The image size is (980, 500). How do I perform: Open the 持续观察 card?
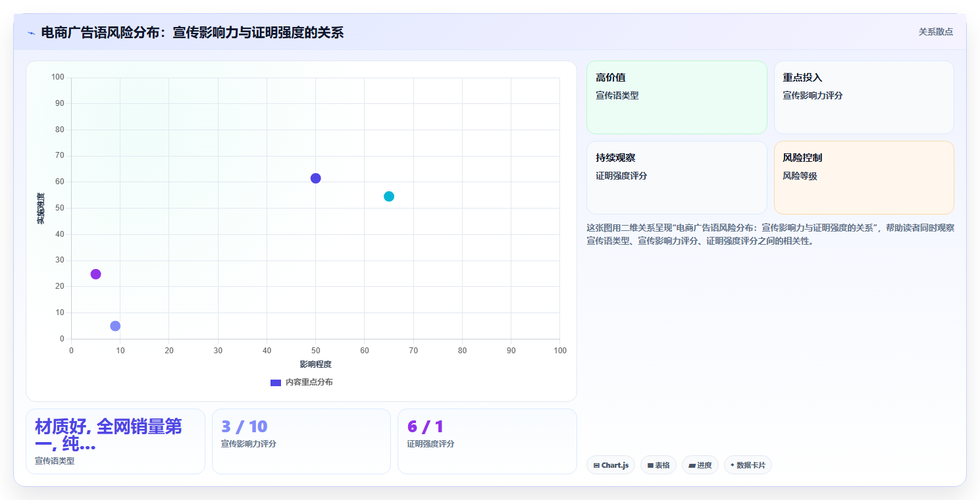[x=677, y=178]
